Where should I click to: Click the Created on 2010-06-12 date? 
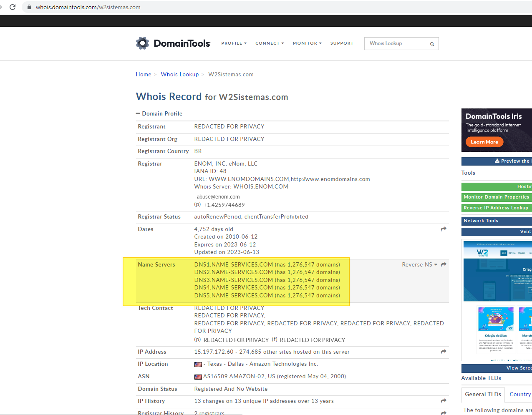click(226, 236)
